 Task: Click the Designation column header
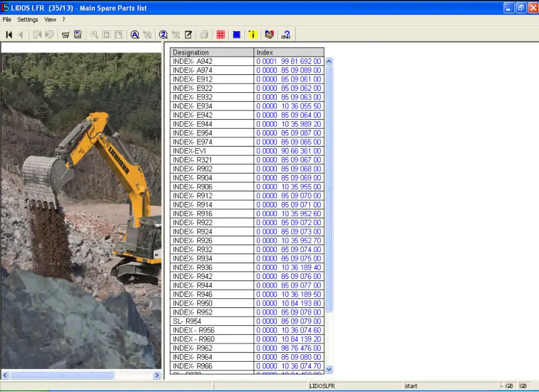pyautogui.click(x=212, y=53)
